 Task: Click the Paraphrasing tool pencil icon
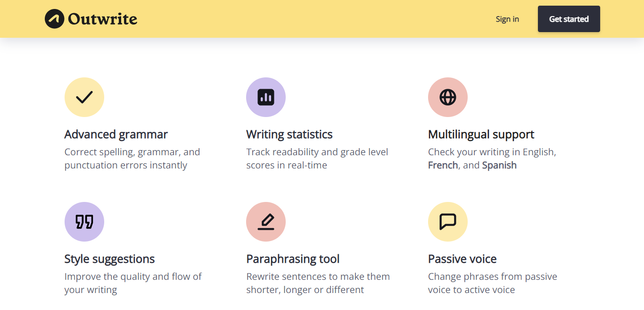coord(266,222)
